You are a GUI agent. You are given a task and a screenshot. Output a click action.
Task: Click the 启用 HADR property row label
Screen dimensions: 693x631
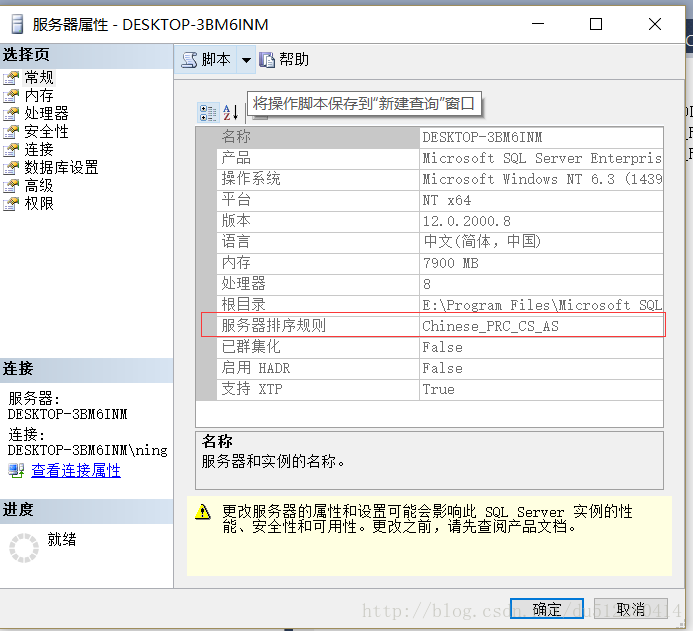coord(256,368)
